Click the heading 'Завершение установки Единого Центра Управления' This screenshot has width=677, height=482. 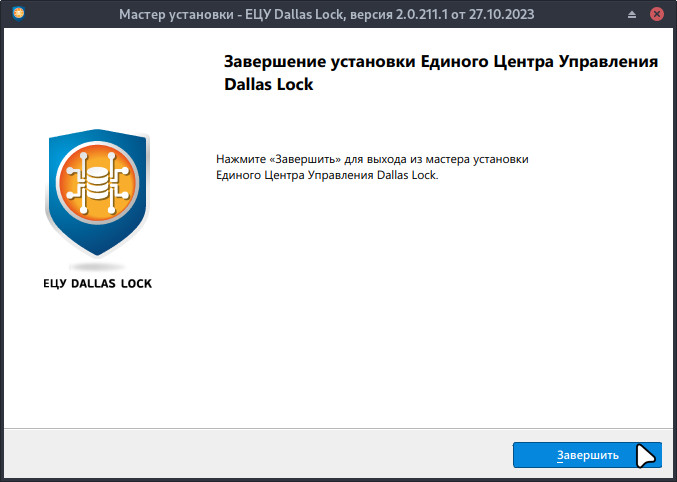pos(441,62)
